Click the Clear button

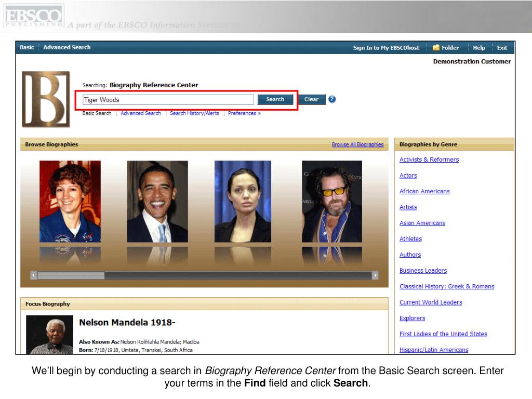[x=311, y=99]
